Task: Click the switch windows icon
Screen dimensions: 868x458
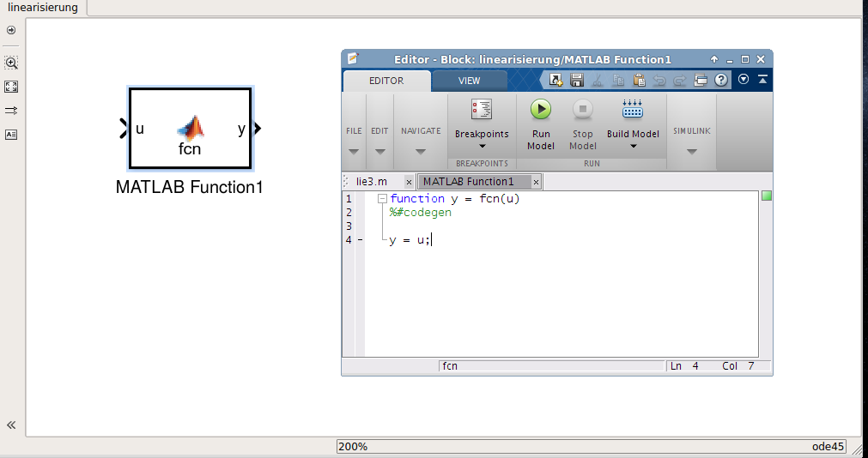Action: click(x=701, y=81)
